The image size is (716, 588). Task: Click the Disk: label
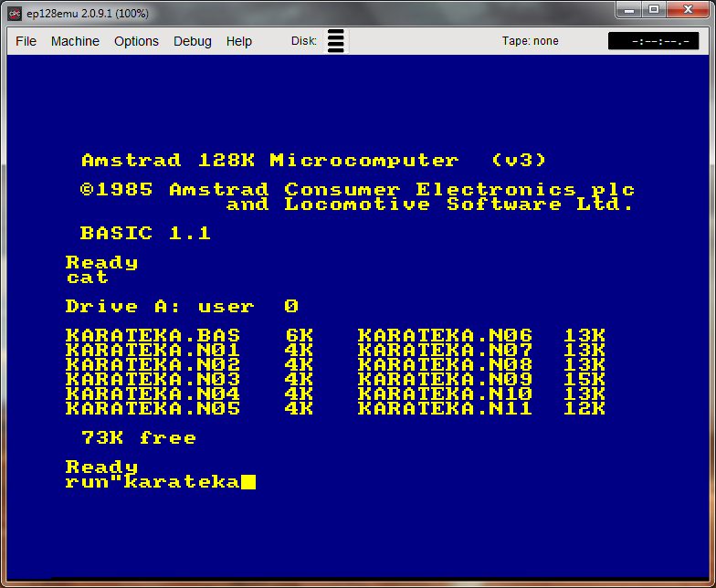303,40
